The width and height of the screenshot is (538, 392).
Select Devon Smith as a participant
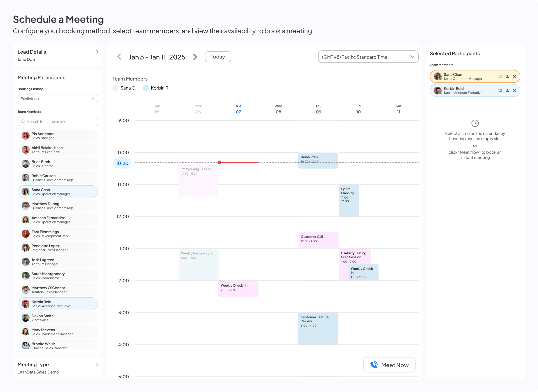point(58,318)
